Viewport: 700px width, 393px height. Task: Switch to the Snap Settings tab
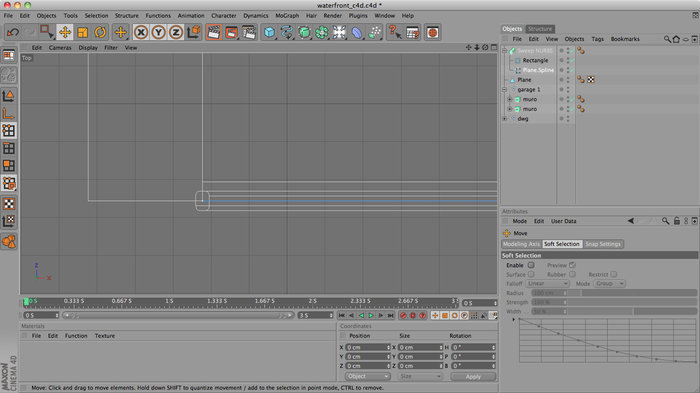pos(603,244)
